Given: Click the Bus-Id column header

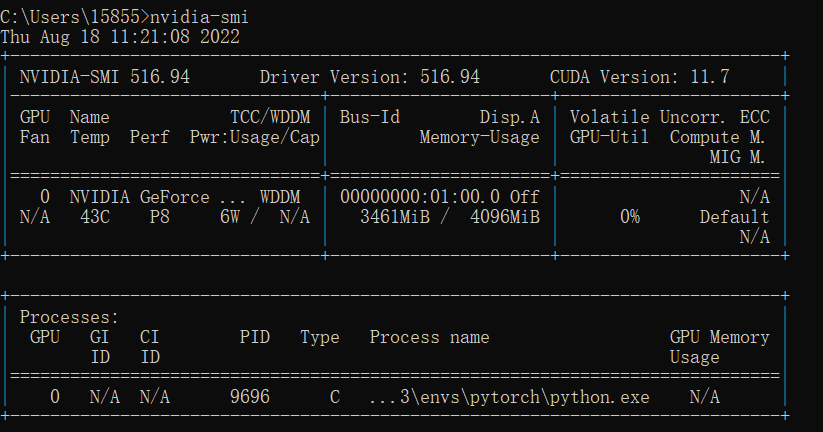Looking at the screenshot, I should 370,117.
